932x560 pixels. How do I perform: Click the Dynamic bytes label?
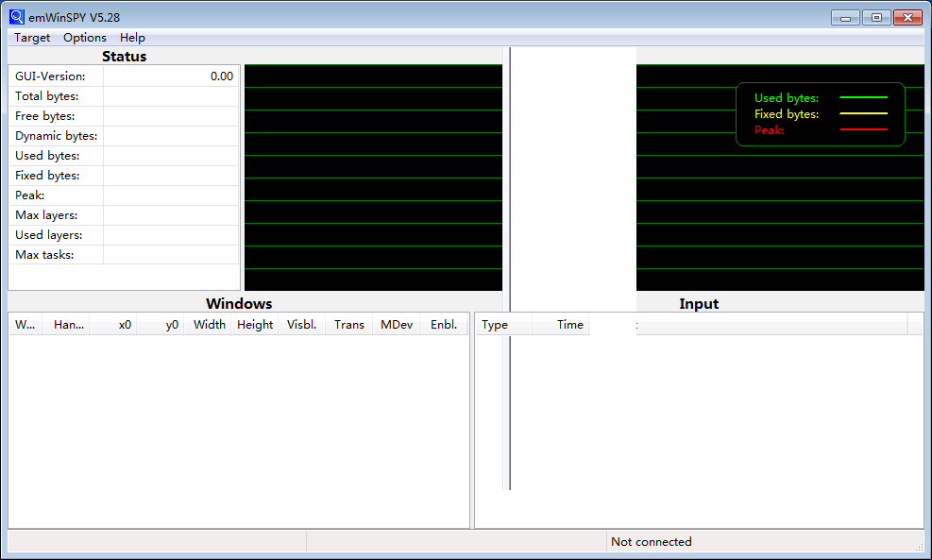click(56, 136)
